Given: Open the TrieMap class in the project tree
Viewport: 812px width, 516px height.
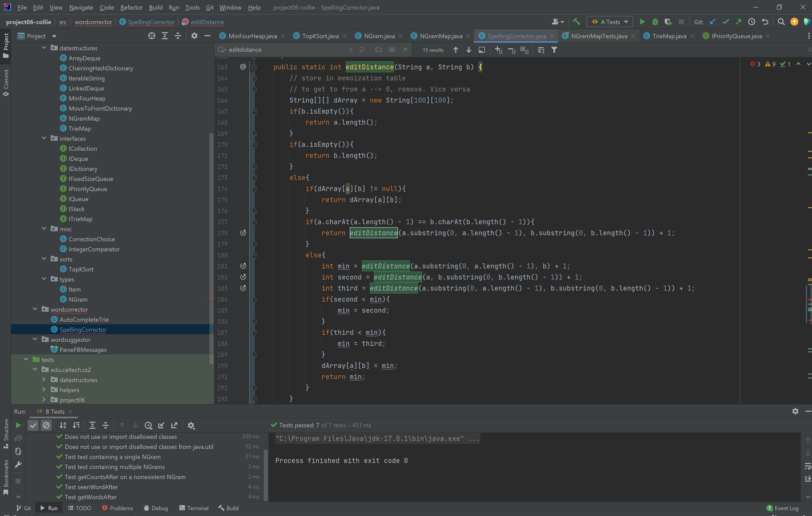Looking at the screenshot, I should [x=80, y=128].
